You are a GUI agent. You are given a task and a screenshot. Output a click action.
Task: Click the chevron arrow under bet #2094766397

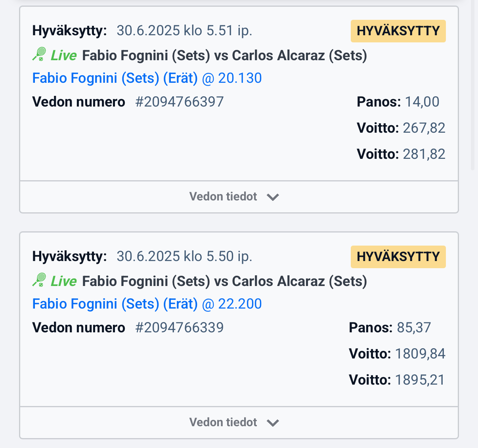click(x=273, y=197)
